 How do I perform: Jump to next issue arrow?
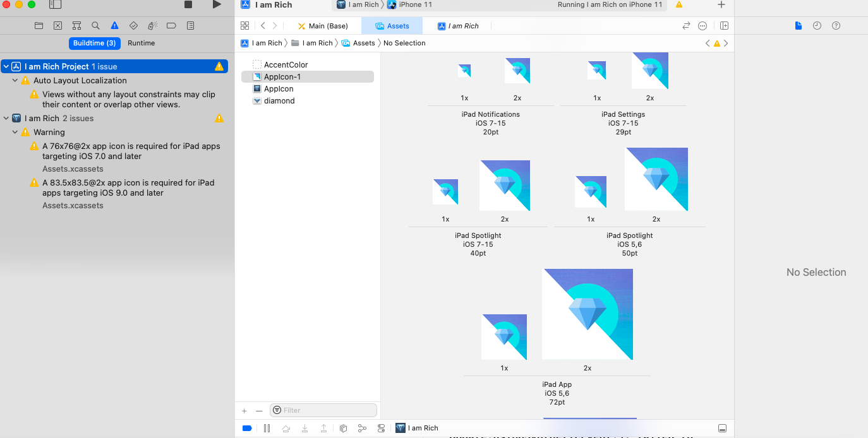(x=726, y=43)
